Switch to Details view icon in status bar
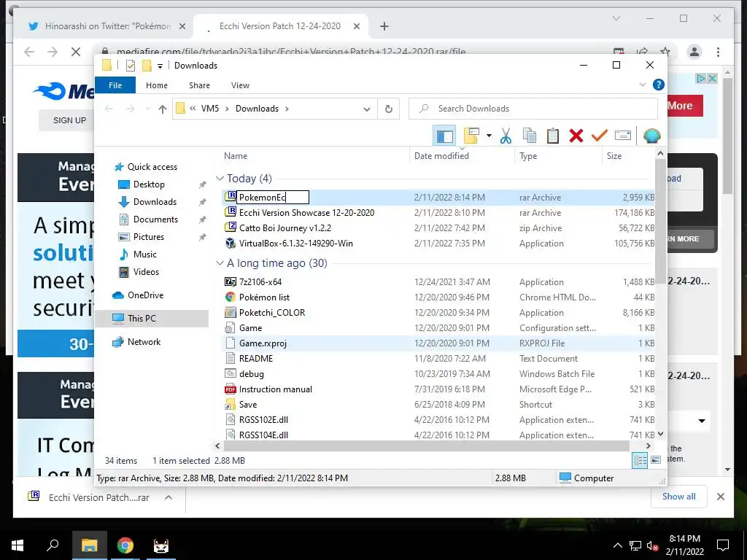Screen dimensions: 747x560 point(640,460)
